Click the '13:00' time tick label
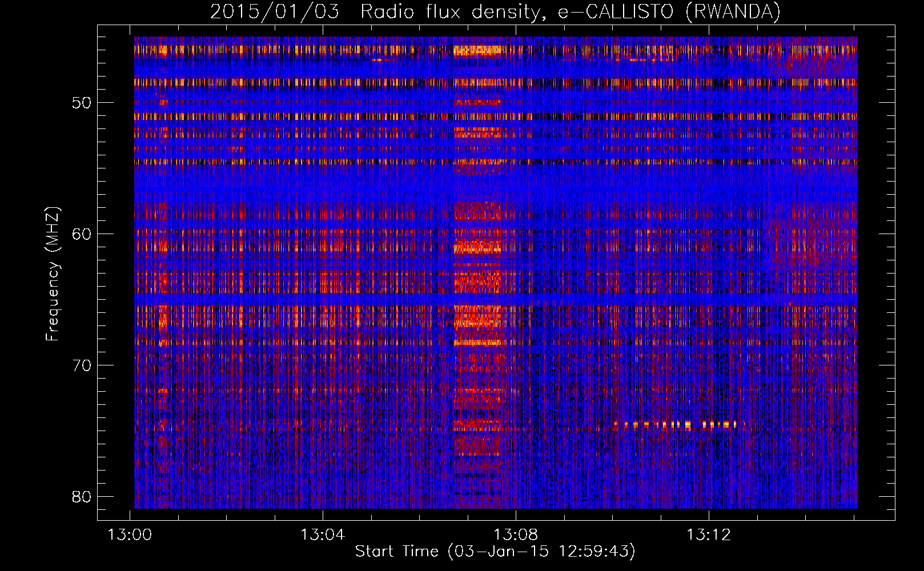The height and width of the screenshot is (571, 924). click(x=130, y=535)
